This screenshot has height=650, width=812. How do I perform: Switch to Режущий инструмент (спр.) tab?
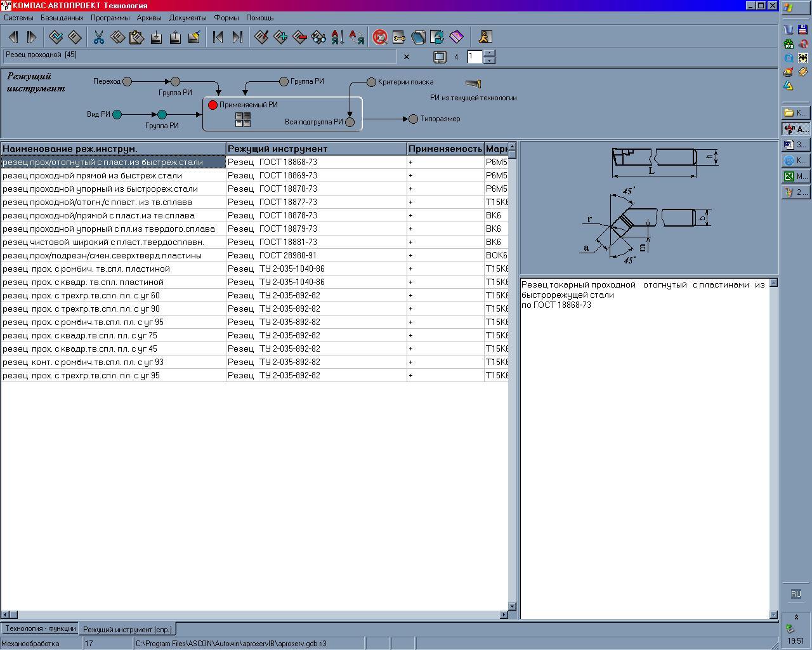[128, 629]
